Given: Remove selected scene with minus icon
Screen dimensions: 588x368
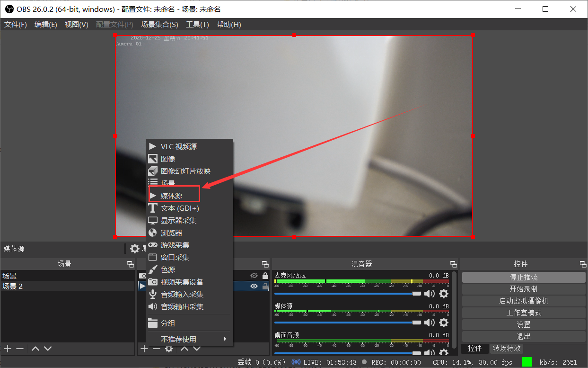Looking at the screenshot, I should coord(20,349).
